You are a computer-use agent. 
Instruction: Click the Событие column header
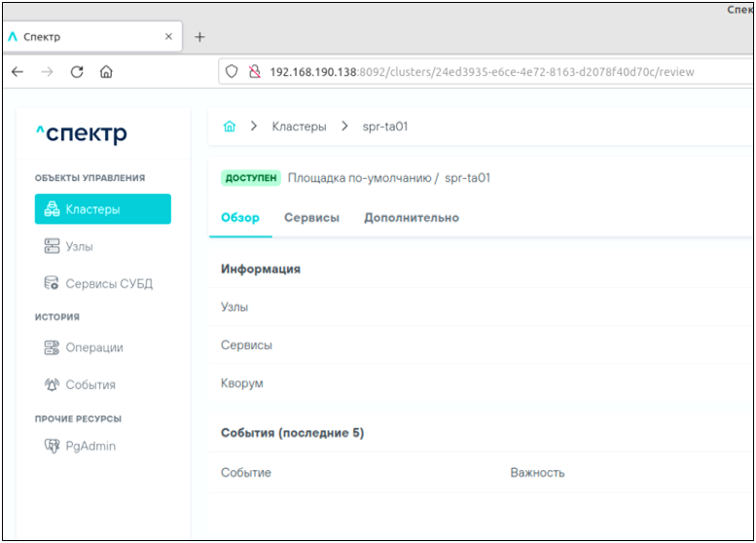pyautogui.click(x=246, y=473)
